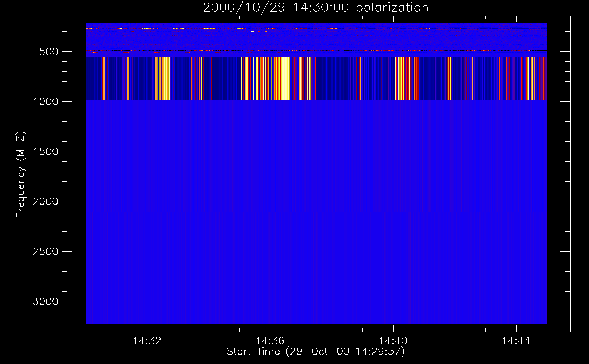This screenshot has width=589, height=364.
Task: Select the 14:36 time tick label
Action: pos(270,341)
